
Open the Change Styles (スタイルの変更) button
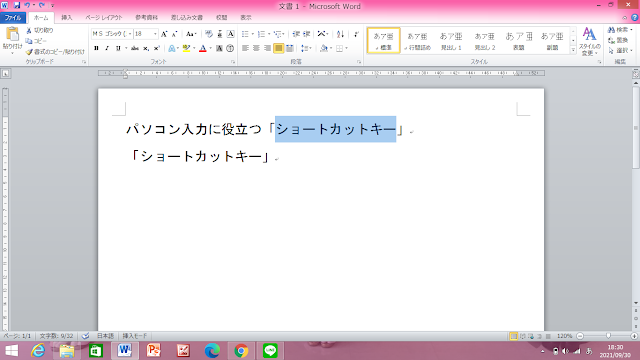coord(589,41)
